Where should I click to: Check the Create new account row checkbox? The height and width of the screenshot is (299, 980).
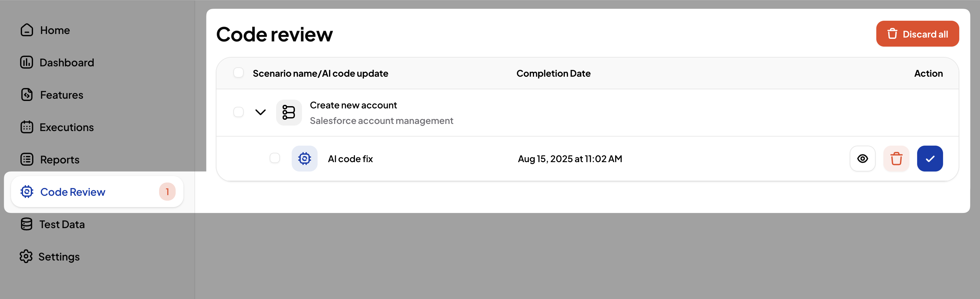(238, 112)
